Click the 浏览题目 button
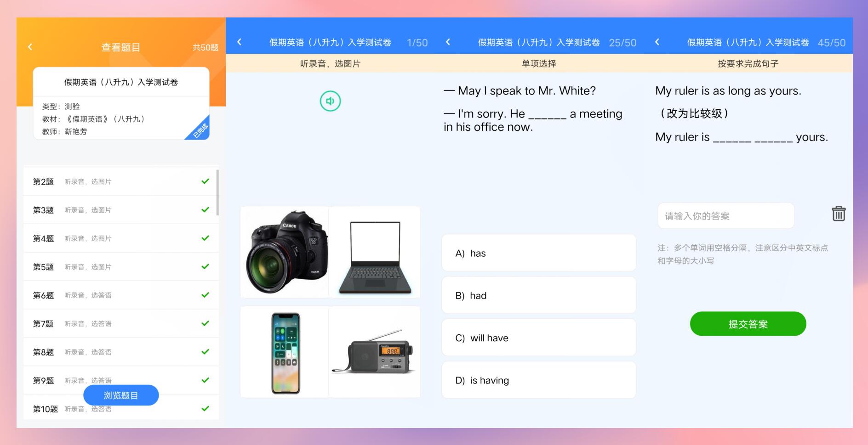The width and height of the screenshot is (868, 445). (121, 395)
